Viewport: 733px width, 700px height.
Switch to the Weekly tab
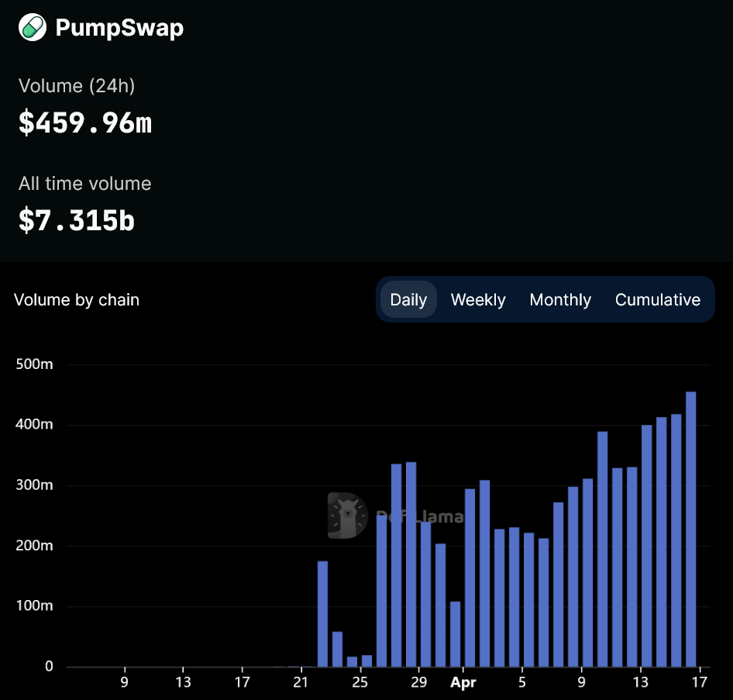coord(478,300)
